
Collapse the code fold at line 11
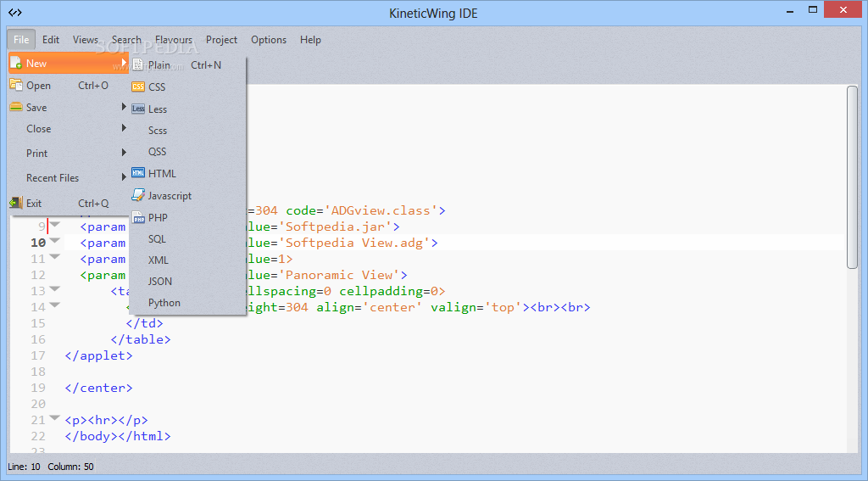[55, 256]
